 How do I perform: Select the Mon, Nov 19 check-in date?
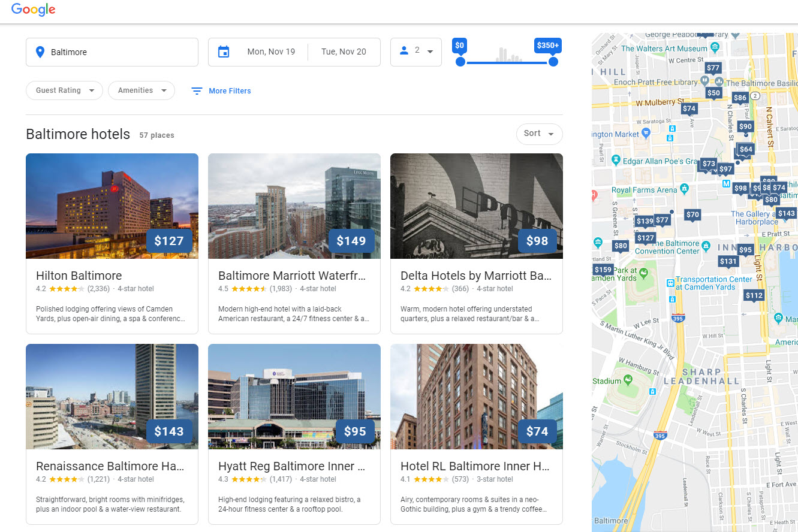click(271, 52)
